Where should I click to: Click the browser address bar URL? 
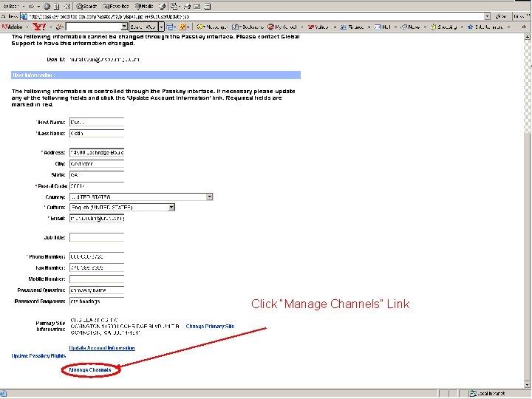(109, 16)
